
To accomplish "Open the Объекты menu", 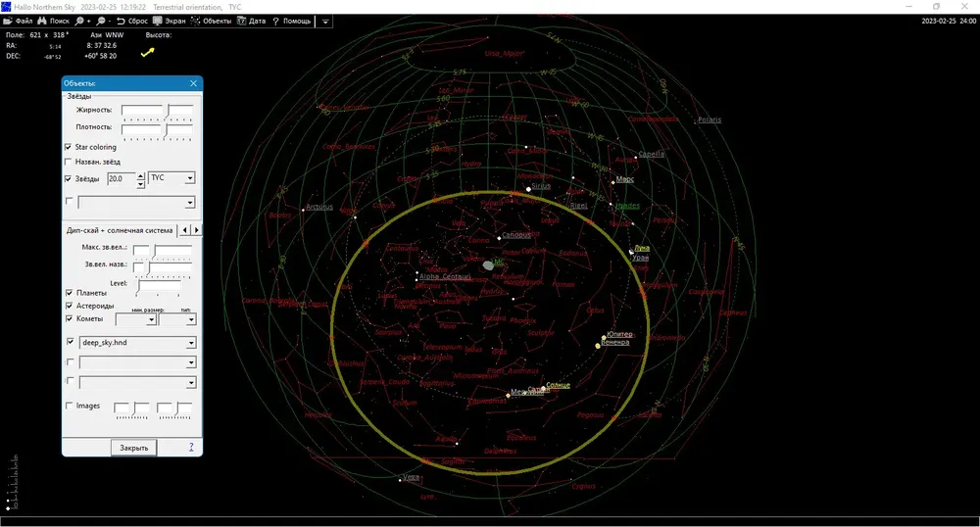I will (212, 21).
